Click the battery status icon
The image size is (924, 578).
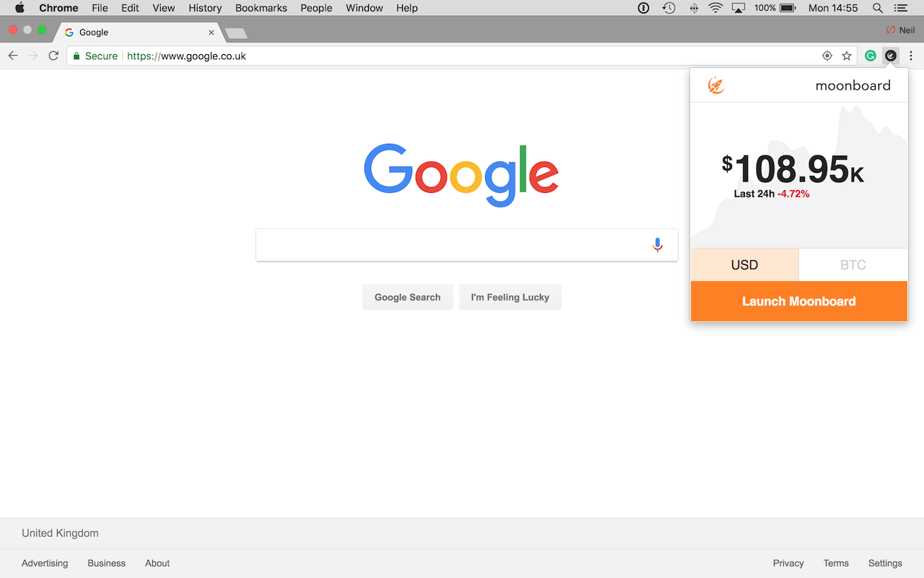pos(788,8)
